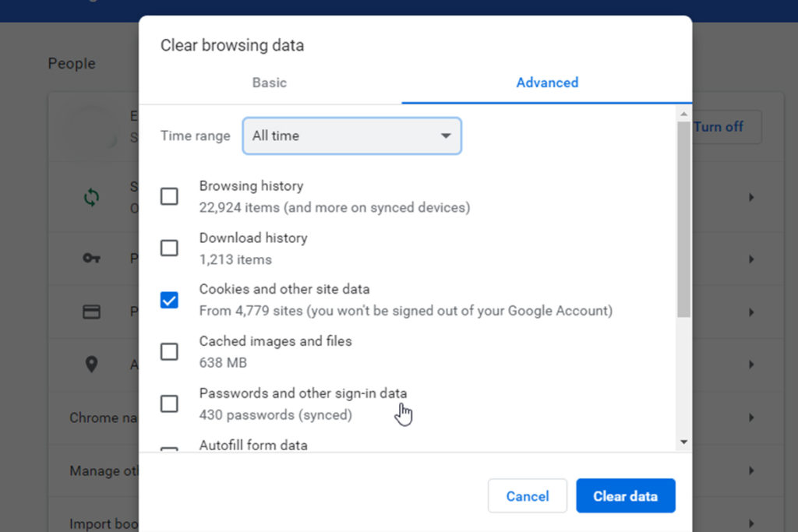Click the Cached images and files label
This screenshot has height=532, width=798.
click(275, 340)
